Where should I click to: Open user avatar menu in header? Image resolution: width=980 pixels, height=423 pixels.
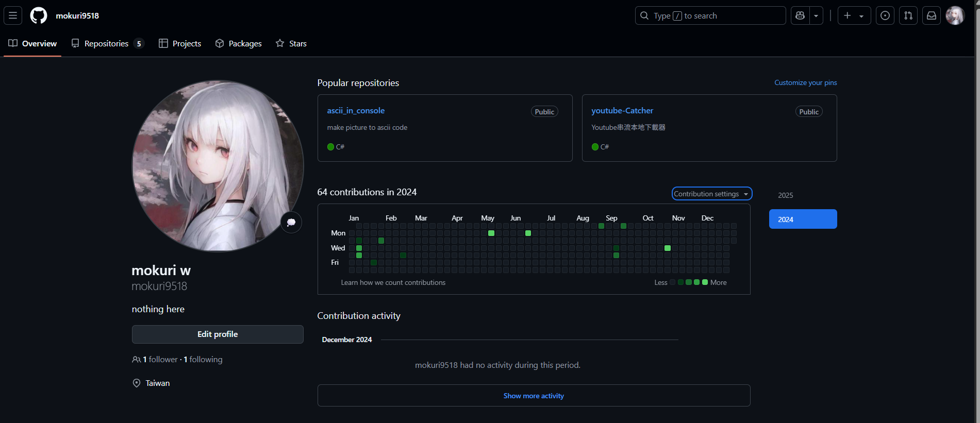[x=955, y=15]
